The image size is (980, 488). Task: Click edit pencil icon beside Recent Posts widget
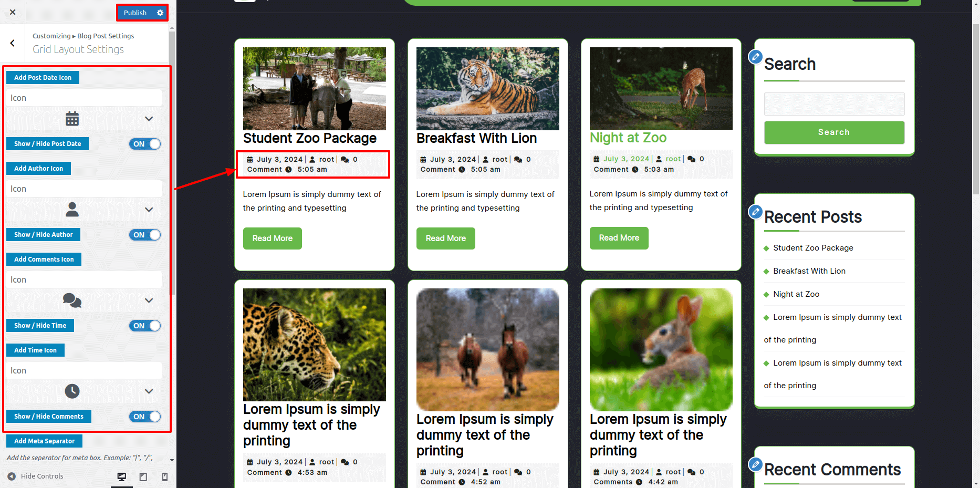[x=755, y=212]
